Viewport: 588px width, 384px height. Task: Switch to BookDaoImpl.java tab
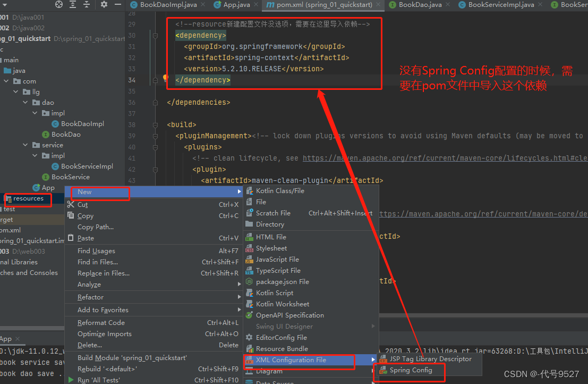tap(168, 5)
